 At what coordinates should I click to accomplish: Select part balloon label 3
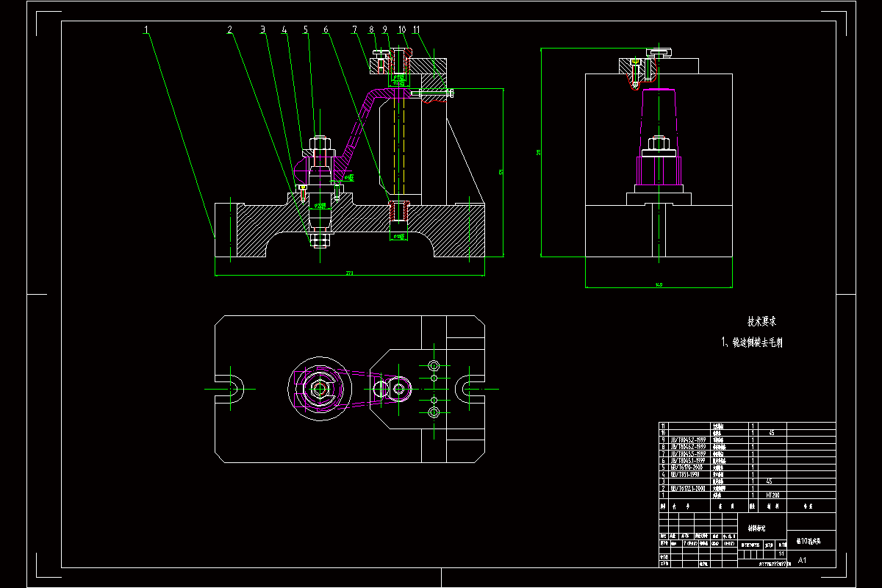point(262,30)
